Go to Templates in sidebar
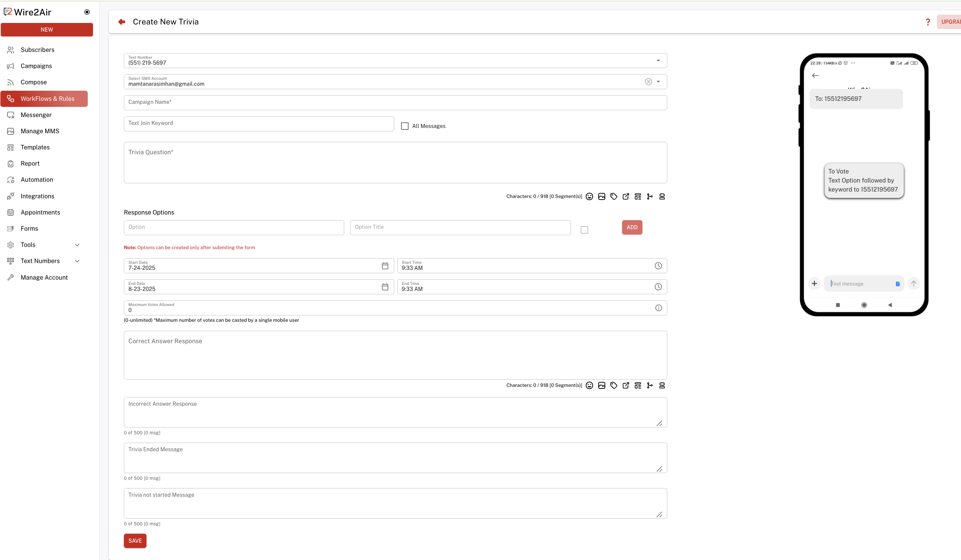Screen dimensions: 961x560 35,147
